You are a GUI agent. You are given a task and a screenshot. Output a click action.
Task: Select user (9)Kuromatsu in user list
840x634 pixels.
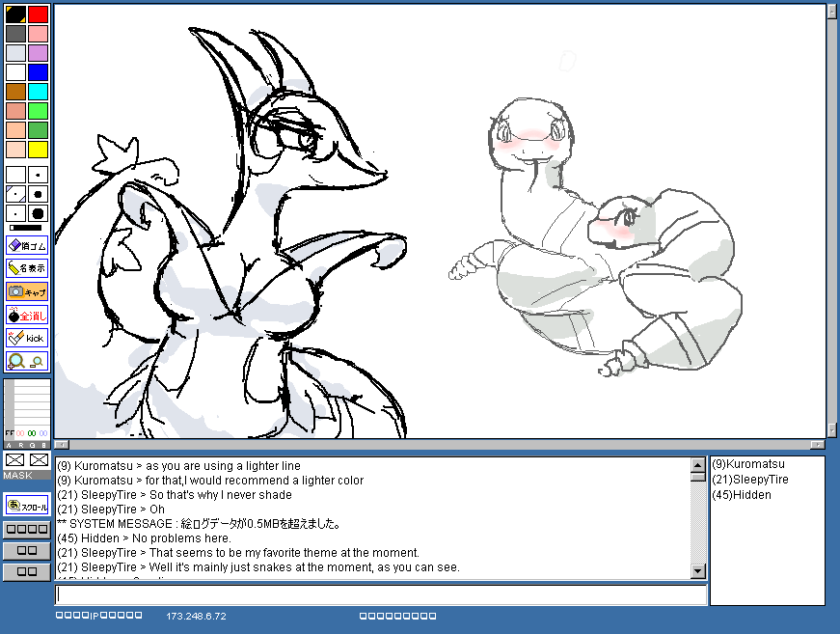(748, 464)
